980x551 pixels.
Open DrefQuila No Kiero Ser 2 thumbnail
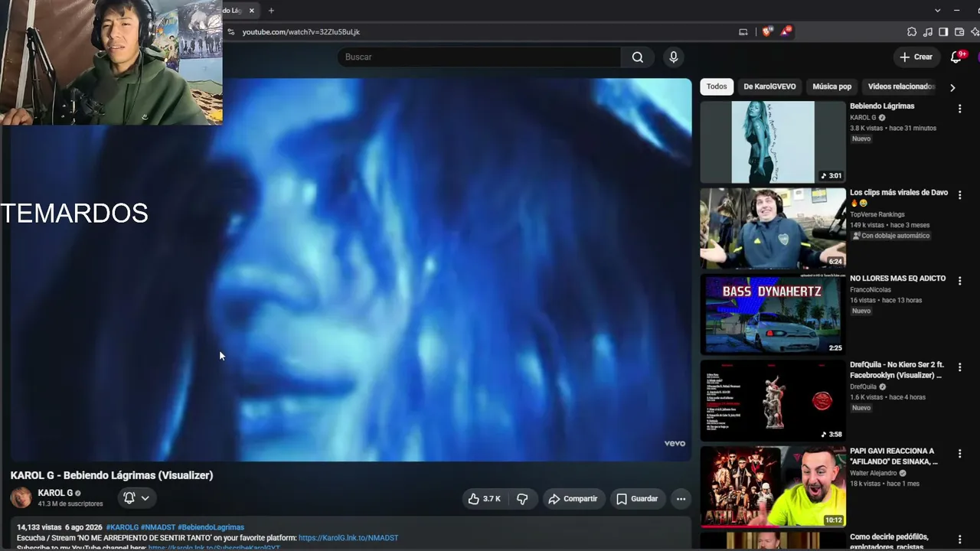pos(773,401)
